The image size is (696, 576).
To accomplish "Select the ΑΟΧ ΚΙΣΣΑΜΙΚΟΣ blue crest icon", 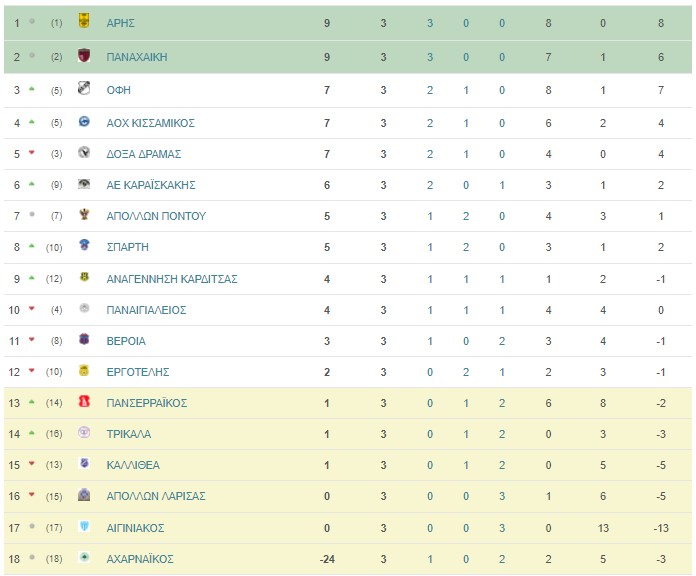I will (x=84, y=121).
